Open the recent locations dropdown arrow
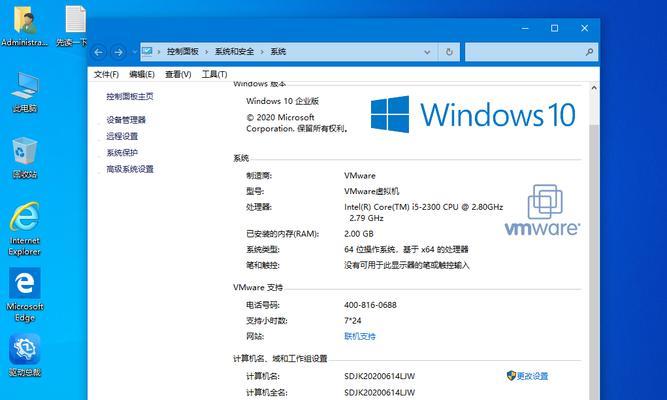Screen dimensions: 667x400 point(134,52)
